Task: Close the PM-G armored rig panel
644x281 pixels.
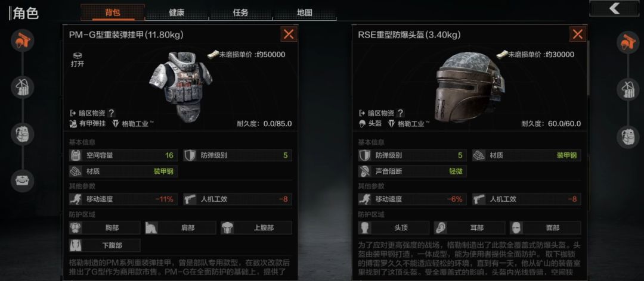Action: (x=289, y=35)
